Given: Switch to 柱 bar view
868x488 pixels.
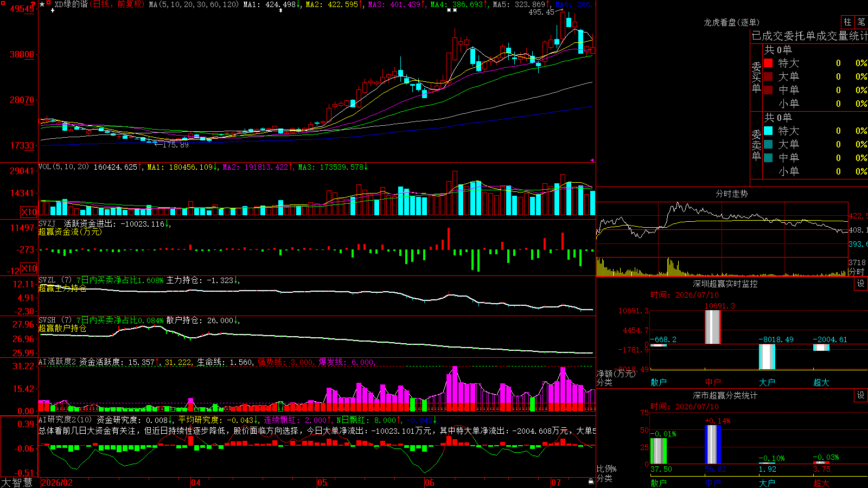Looking at the screenshot, I should coord(847,22).
